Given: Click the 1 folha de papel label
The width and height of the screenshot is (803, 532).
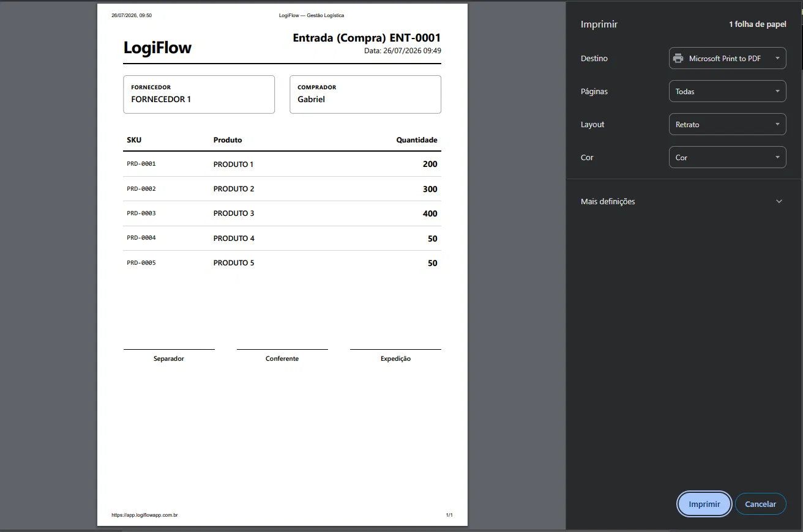Looking at the screenshot, I should [757, 24].
